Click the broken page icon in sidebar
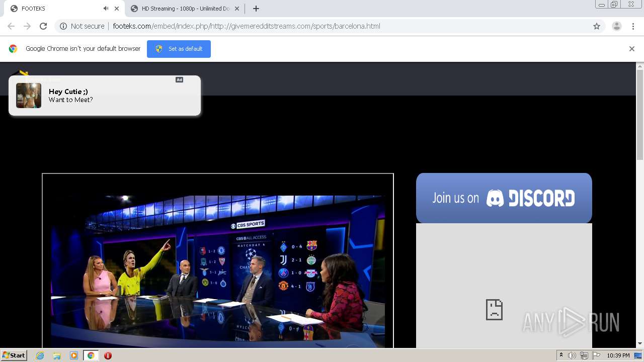This screenshot has height=362, width=644. click(x=495, y=310)
